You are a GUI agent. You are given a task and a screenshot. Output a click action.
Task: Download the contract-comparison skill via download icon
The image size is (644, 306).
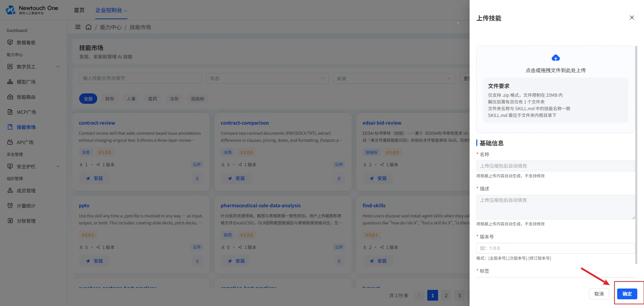(x=339, y=178)
